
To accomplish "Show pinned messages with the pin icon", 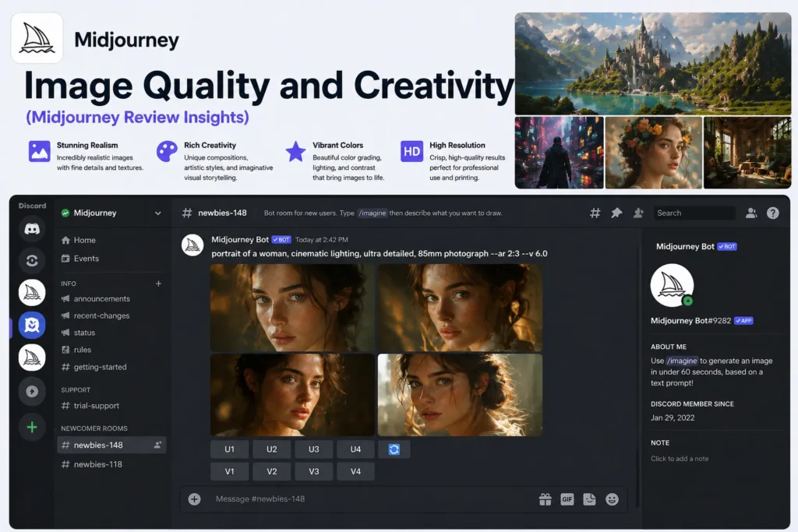I will [x=616, y=213].
